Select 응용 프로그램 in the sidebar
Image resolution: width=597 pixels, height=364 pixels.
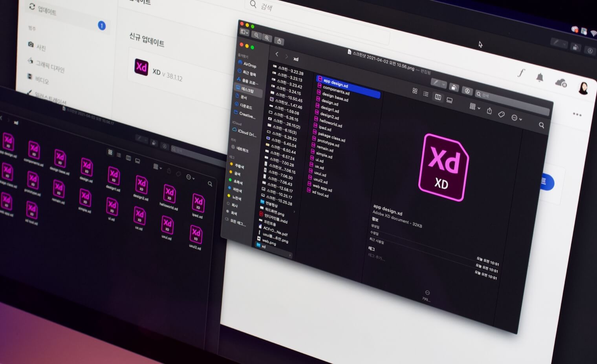tap(247, 82)
